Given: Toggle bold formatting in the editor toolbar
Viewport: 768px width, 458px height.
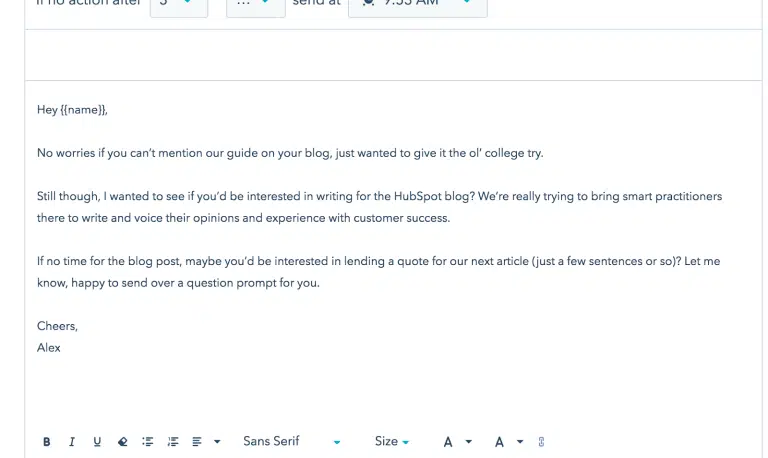Looking at the screenshot, I should 47,442.
